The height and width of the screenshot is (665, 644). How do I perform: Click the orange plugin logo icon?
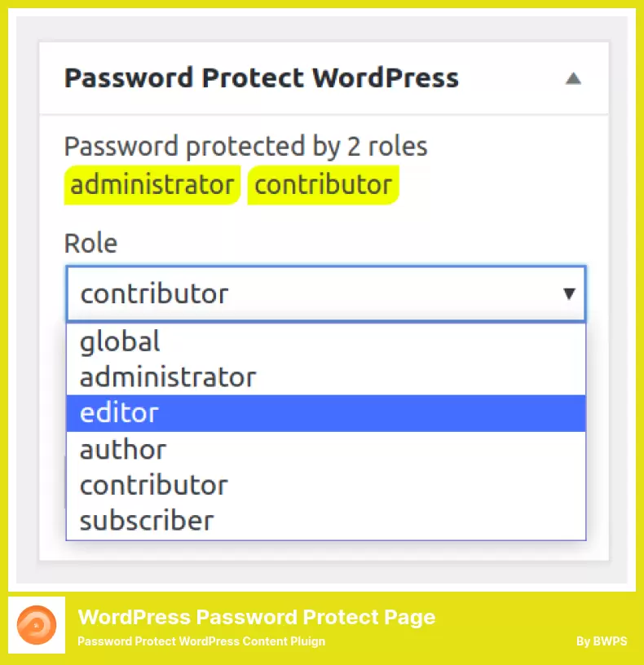point(37,625)
